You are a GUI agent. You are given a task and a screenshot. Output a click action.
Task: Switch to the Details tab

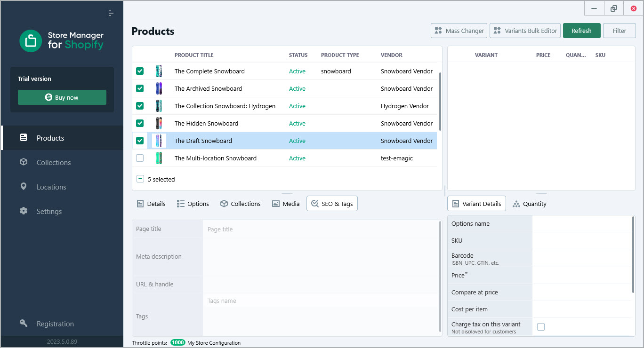point(151,204)
